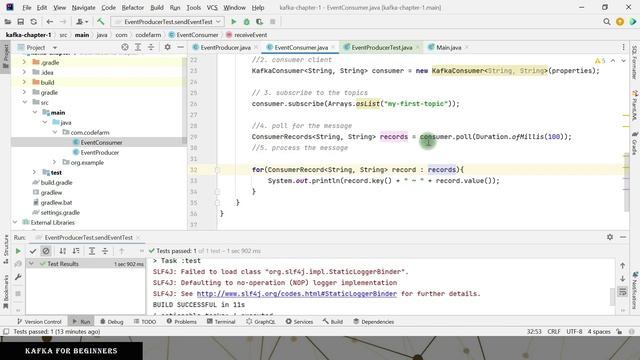
Task: Collapse the src folder
Action: pos(25,102)
